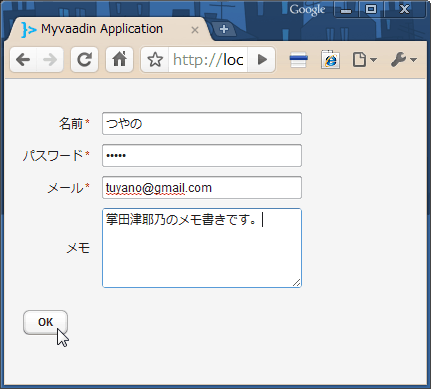Click the blue striped extension icon

(x=299, y=60)
